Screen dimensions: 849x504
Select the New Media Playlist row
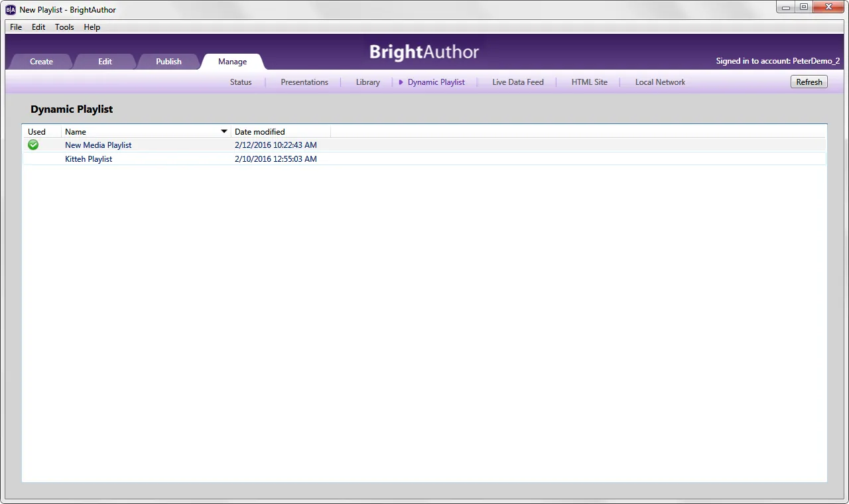(424, 145)
